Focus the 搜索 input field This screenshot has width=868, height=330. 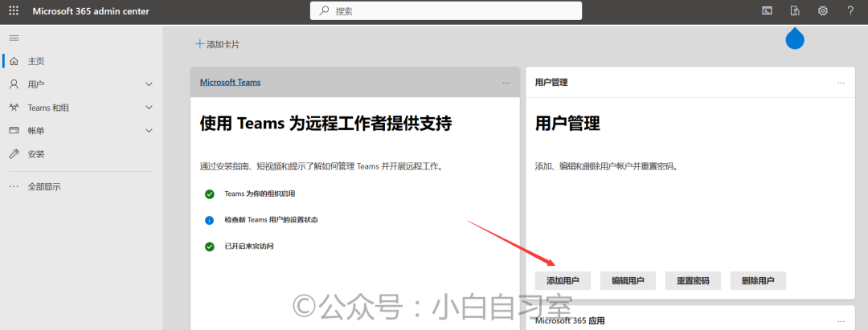coord(446,10)
